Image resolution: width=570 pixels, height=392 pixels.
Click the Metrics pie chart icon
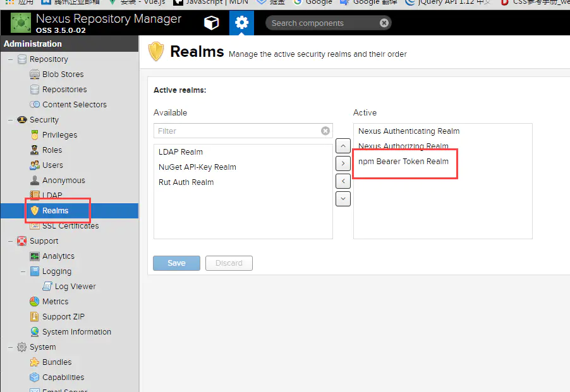click(35, 302)
